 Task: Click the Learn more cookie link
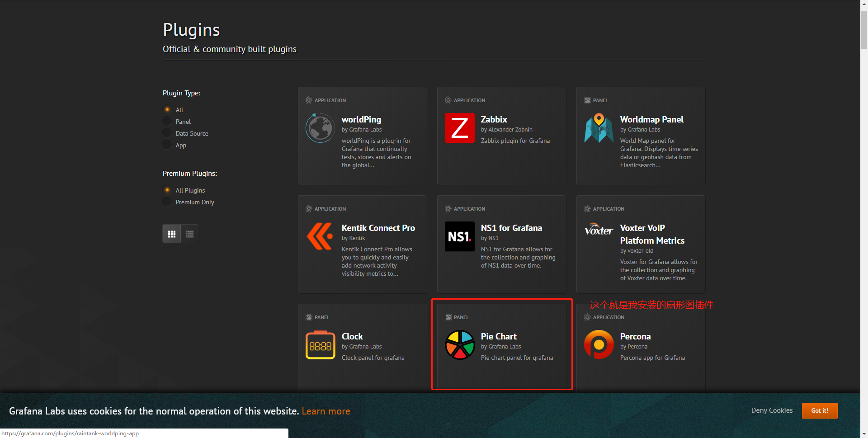(326, 411)
